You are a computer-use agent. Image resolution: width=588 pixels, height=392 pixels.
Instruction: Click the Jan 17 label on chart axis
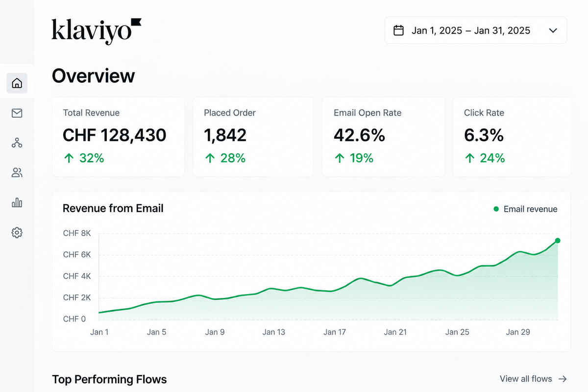335,332
